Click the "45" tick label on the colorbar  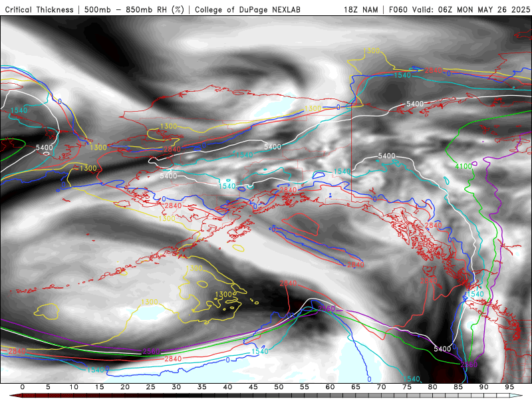pyautogui.click(x=253, y=387)
